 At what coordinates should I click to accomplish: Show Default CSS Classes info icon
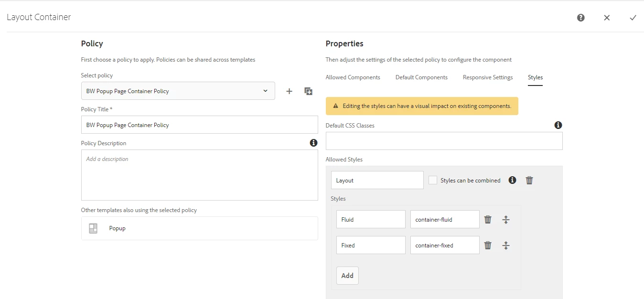[558, 125]
